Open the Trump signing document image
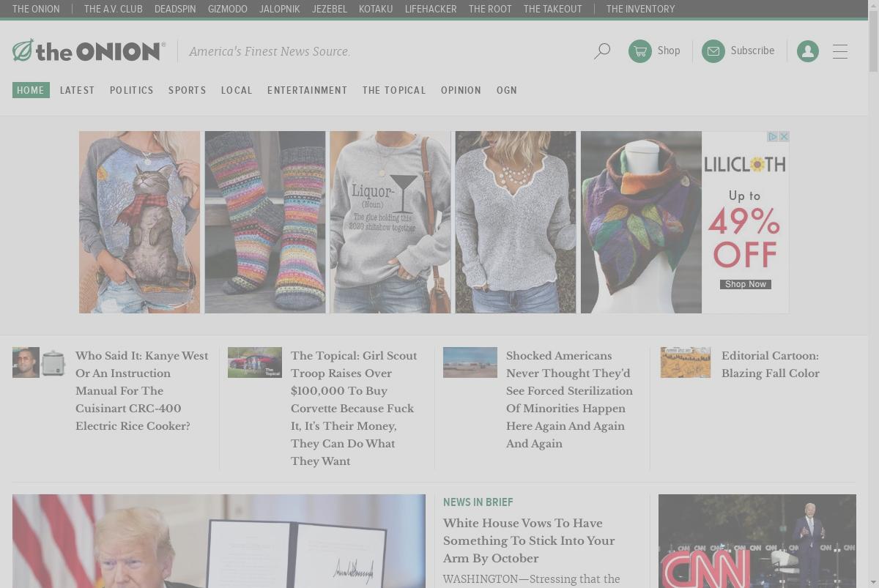The width and height of the screenshot is (879, 588). click(219, 541)
